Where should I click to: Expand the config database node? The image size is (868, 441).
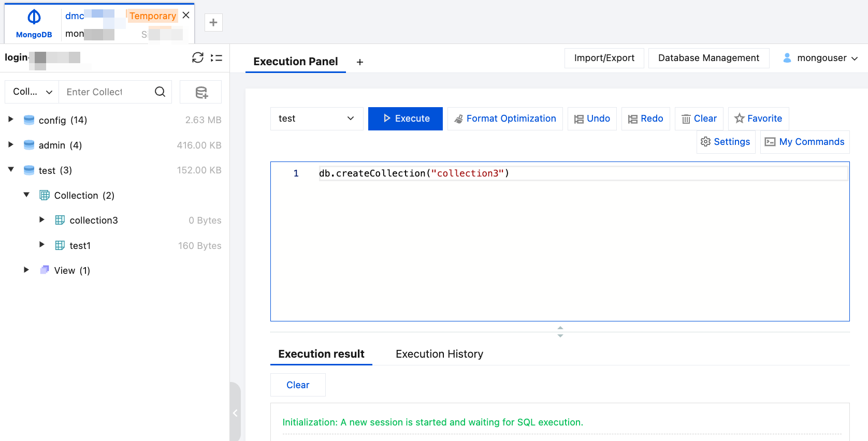pos(11,120)
